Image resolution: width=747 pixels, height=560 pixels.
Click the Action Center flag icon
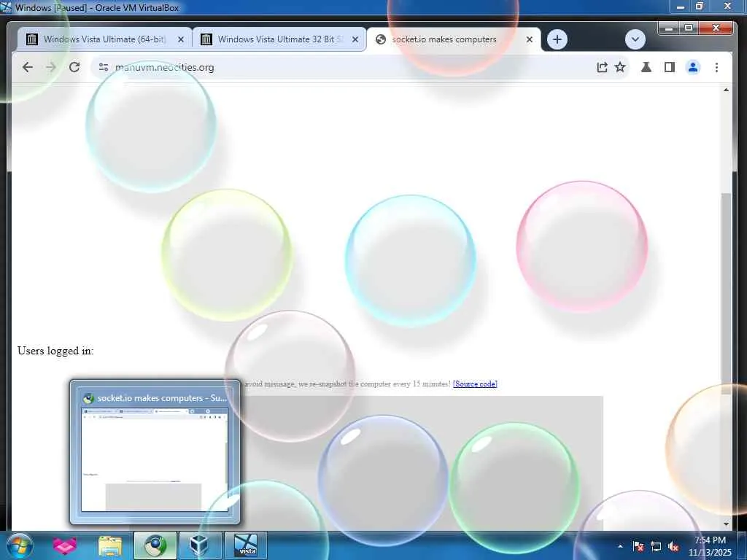point(638,546)
